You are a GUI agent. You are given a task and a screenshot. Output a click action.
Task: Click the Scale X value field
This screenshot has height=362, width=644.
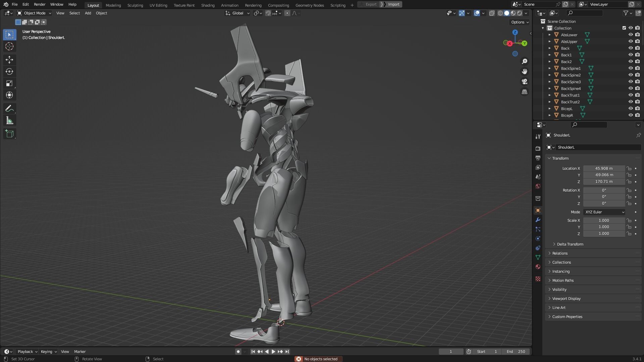coord(604,220)
